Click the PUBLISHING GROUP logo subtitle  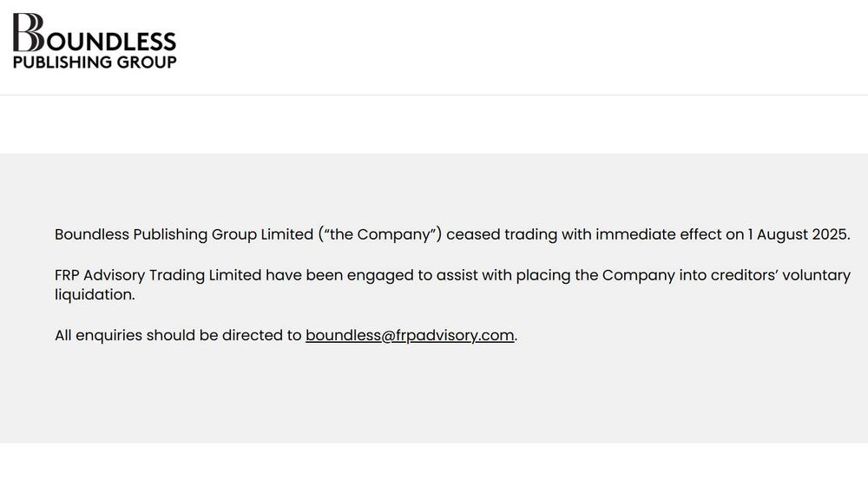point(95,62)
